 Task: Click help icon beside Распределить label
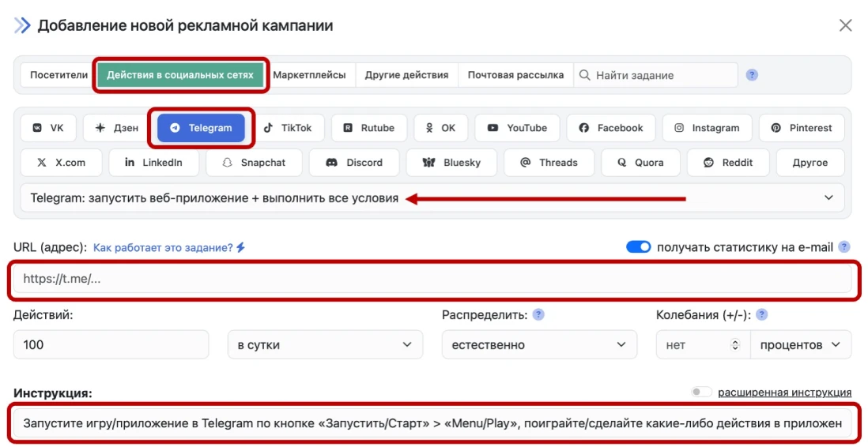(x=538, y=314)
